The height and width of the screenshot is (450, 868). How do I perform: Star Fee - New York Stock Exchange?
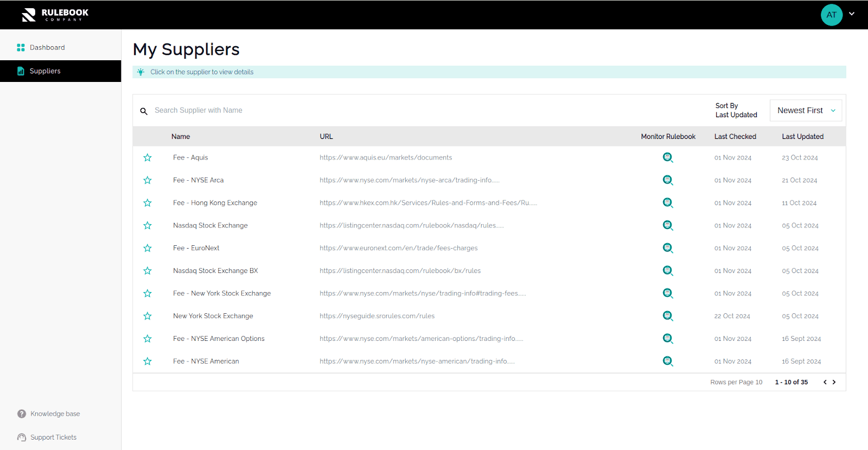point(148,293)
